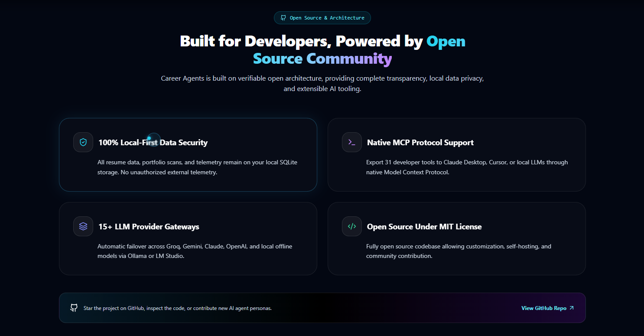
Task: Click the main headline Built for Developers
Action: tap(322, 49)
